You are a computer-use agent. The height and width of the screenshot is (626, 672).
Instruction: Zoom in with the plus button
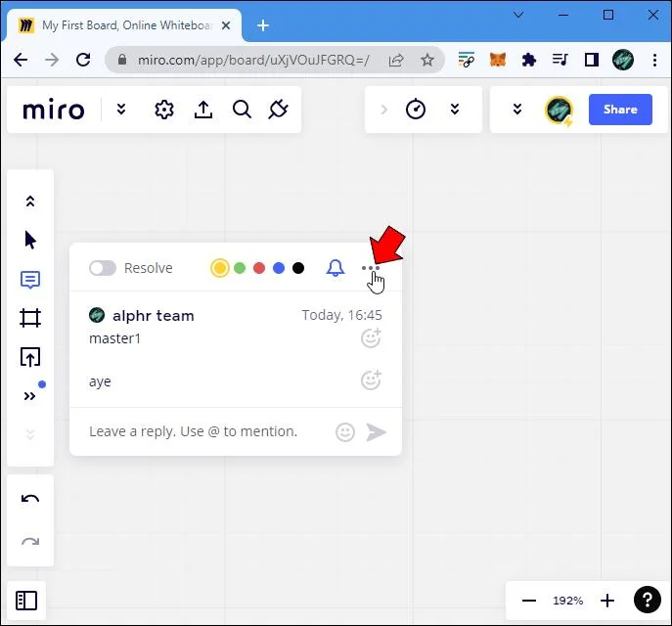coord(607,601)
